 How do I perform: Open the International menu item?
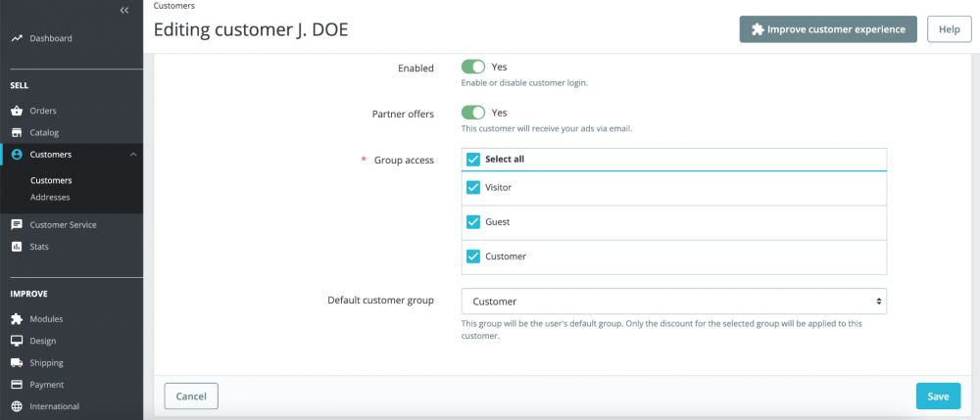[x=54, y=406]
